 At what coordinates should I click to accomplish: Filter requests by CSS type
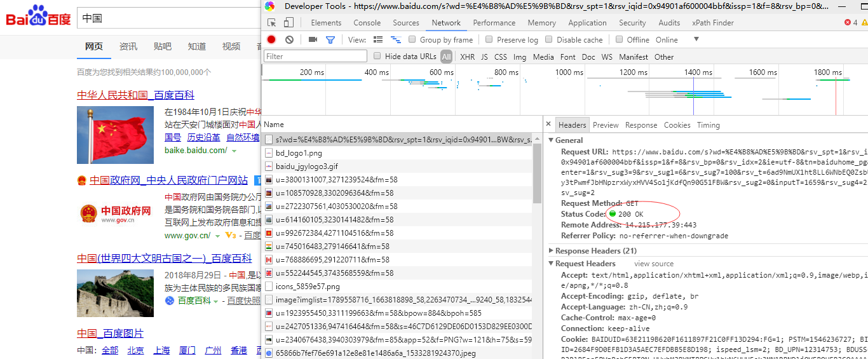[501, 57]
